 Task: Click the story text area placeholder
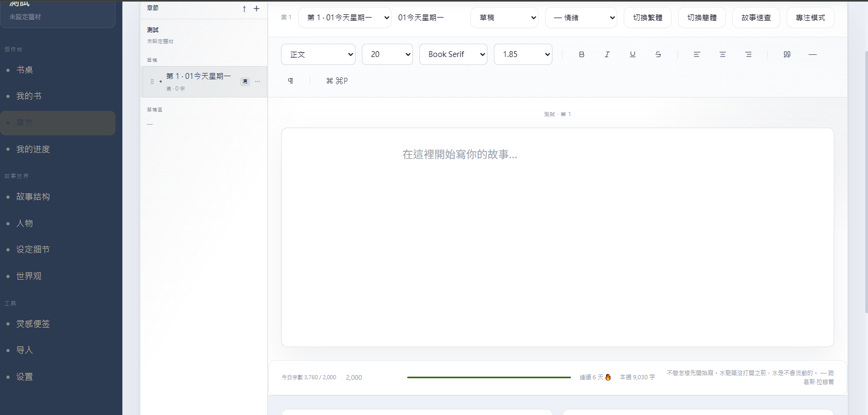pos(460,154)
